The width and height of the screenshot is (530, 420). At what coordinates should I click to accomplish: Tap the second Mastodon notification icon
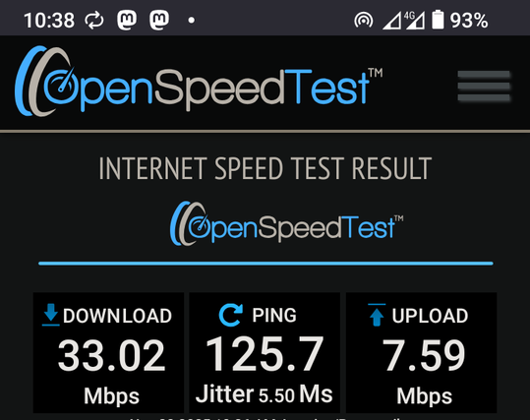(x=159, y=20)
